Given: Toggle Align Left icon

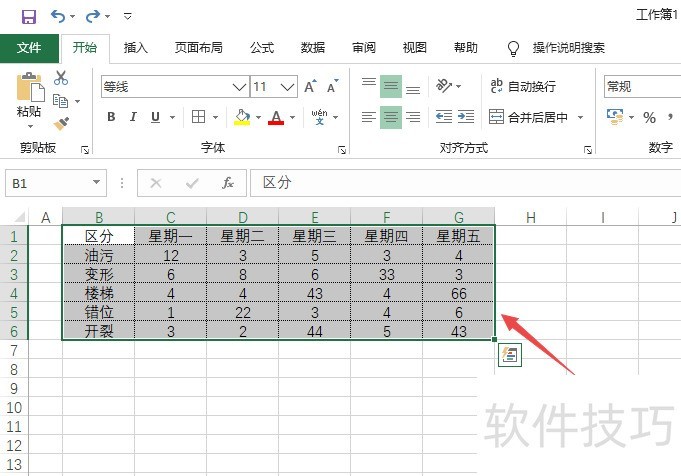Looking at the screenshot, I should pyautogui.click(x=369, y=117).
